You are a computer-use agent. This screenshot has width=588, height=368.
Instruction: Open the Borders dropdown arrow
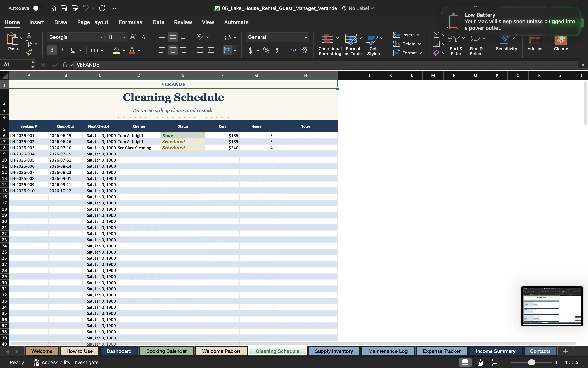102,50
